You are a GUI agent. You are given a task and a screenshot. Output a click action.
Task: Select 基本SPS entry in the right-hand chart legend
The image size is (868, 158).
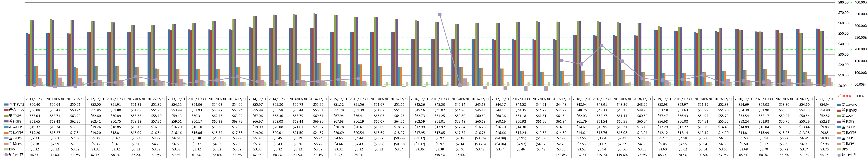tap(846, 116)
